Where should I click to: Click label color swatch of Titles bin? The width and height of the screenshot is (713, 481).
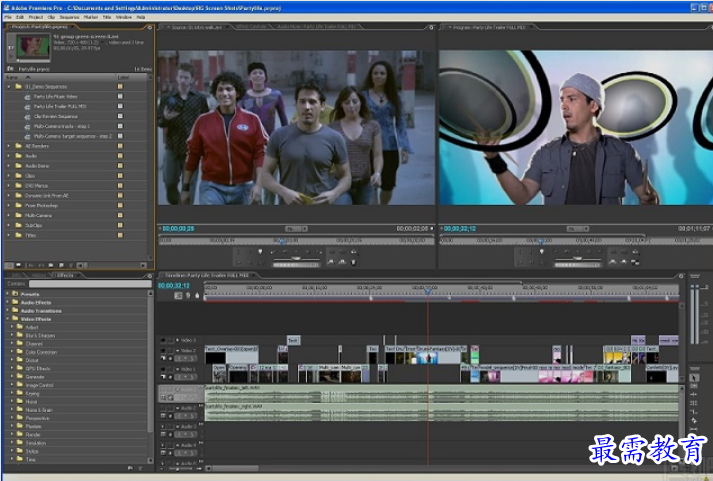coord(121,235)
